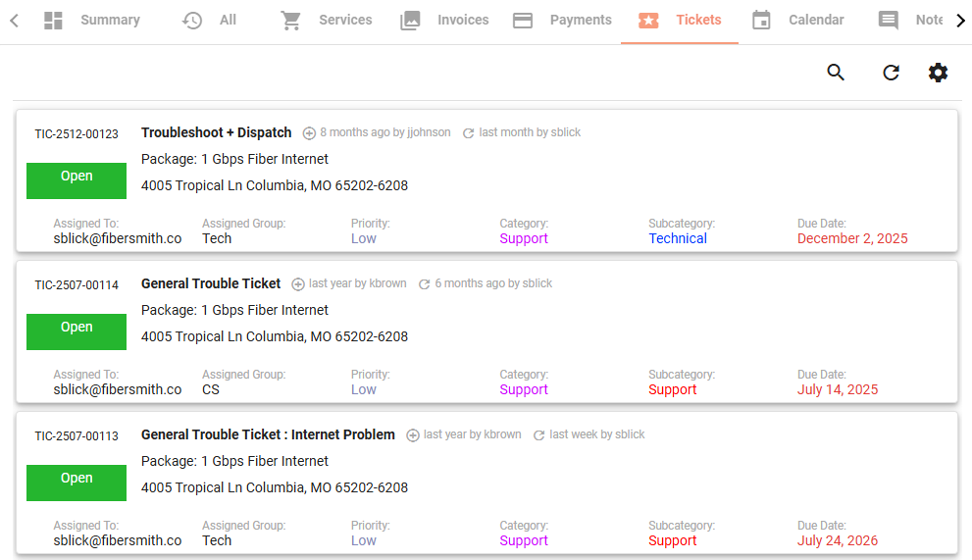Click the Payments credit card icon
The image size is (972, 560).
tap(523, 21)
